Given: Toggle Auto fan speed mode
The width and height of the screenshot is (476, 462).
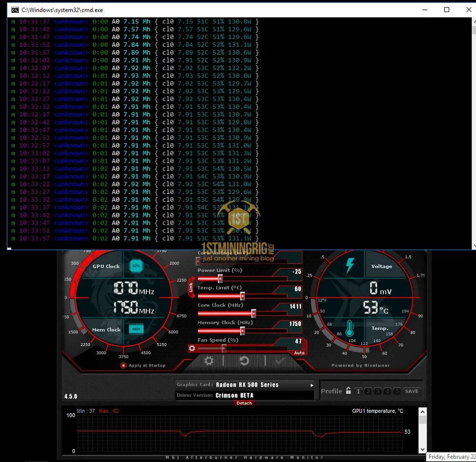Looking at the screenshot, I should pyautogui.click(x=299, y=353).
